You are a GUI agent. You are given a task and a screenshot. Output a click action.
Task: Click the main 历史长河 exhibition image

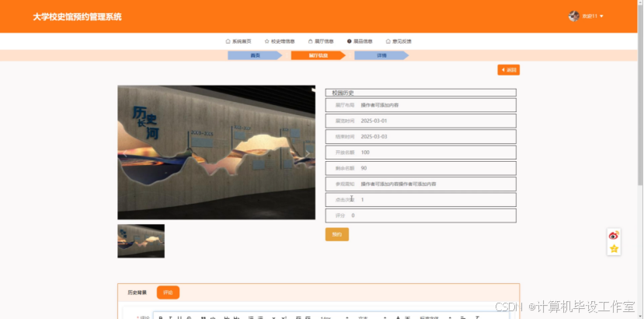(217, 152)
